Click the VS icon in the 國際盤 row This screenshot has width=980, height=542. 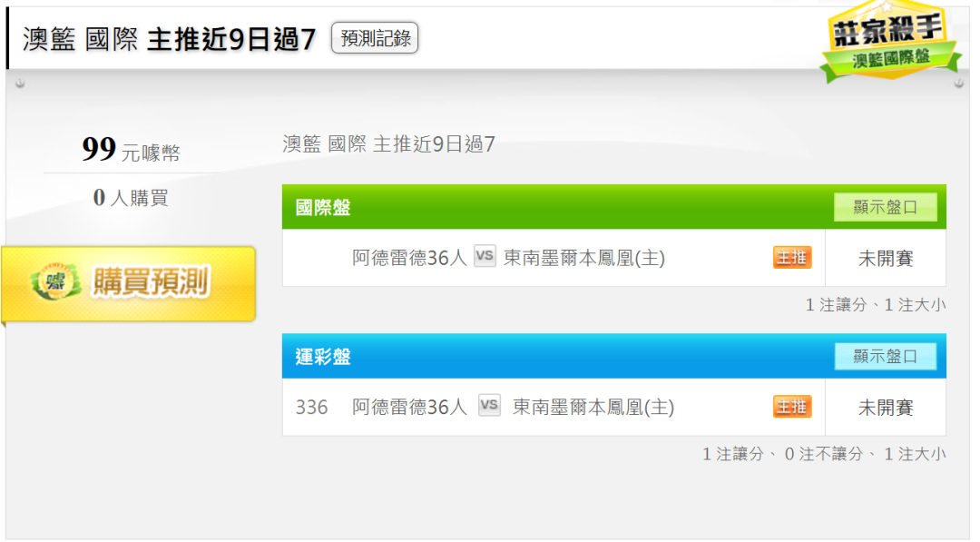pyautogui.click(x=485, y=257)
